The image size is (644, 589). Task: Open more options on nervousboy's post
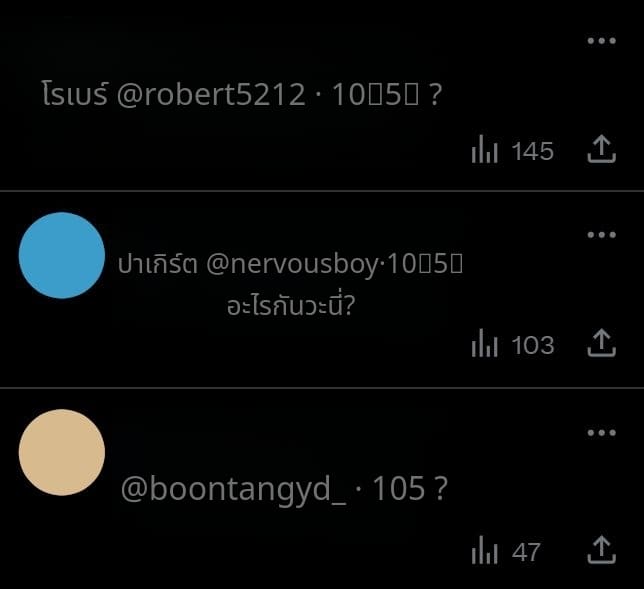click(601, 235)
